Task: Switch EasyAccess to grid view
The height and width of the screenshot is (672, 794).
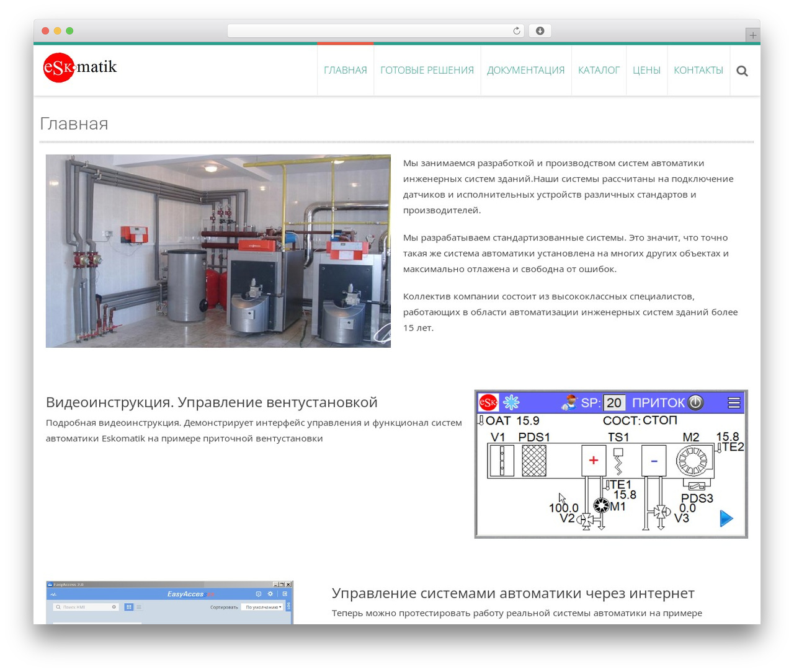Action: 129,607
